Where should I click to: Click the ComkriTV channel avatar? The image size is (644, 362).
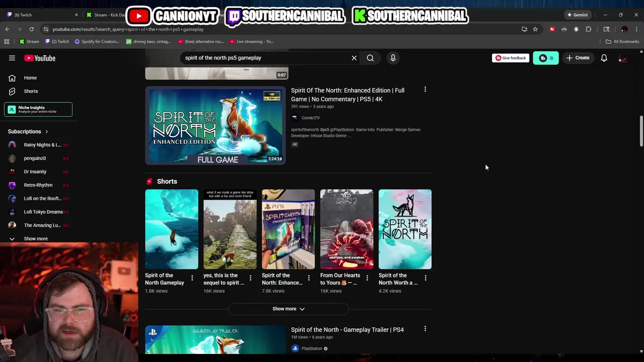pos(295,118)
